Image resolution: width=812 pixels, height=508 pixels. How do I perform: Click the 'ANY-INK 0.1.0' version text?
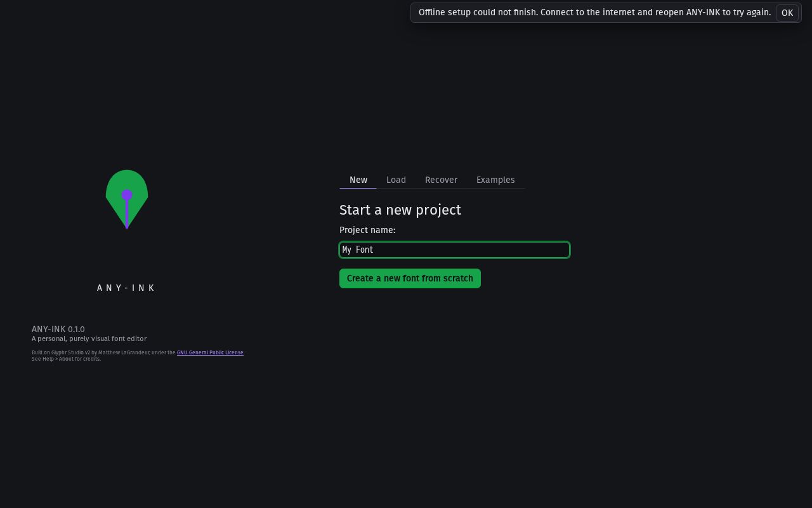click(58, 329)
